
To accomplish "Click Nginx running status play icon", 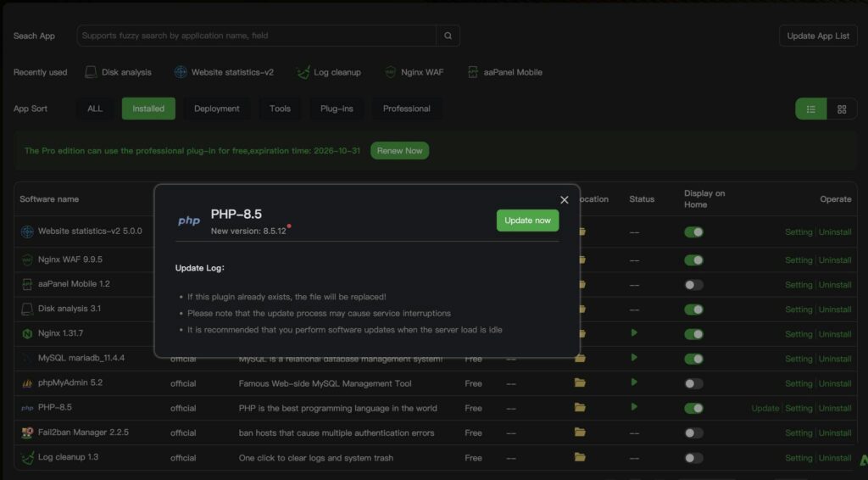I will click(x=634, y=332).
